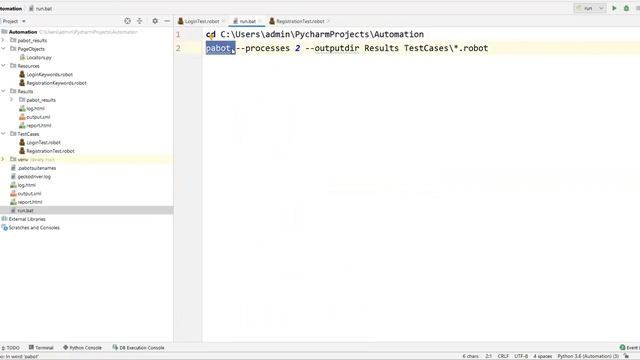Click the UTF-8 encoding status
The width and height of the screenshot is (640, 360).
click(521, 356)
